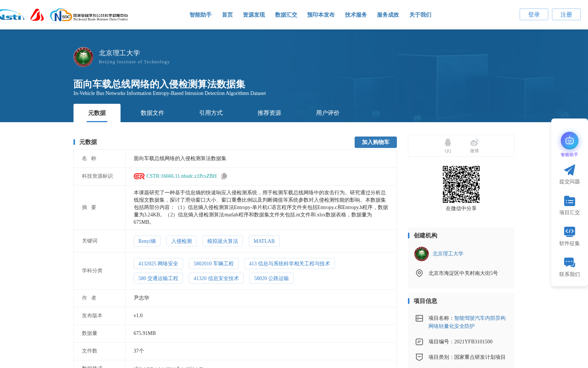Viewport: 588px width, 368px height.
Task: Open the 智能助手 robot icon in sidebar
Action: point(569,141)
